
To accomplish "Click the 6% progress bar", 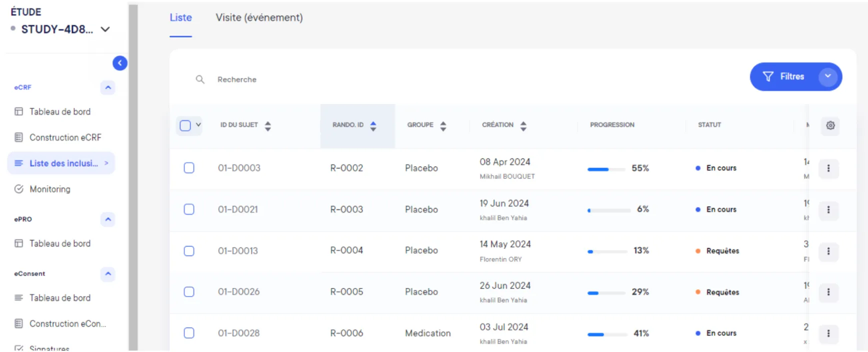I will [608, 210].
